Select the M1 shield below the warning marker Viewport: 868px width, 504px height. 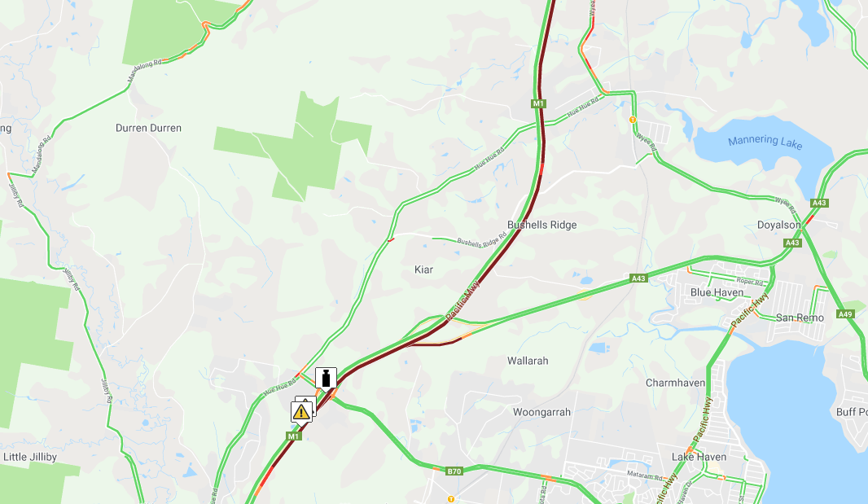tap(293, 436)
